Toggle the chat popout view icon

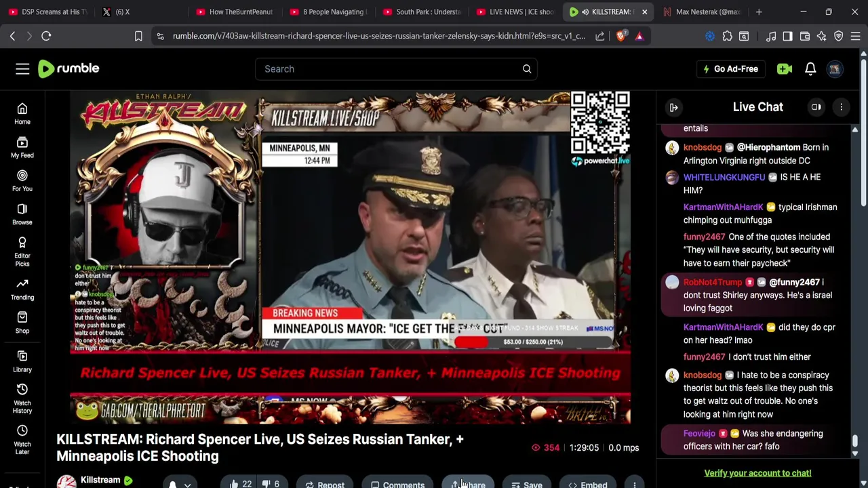816,107
